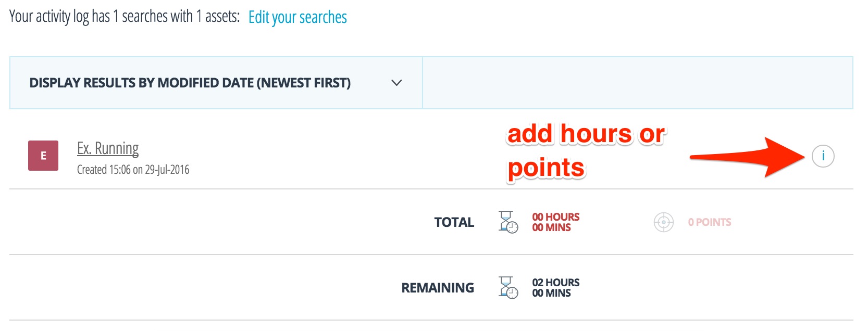Expand the sort order chevron

point(396,83)
